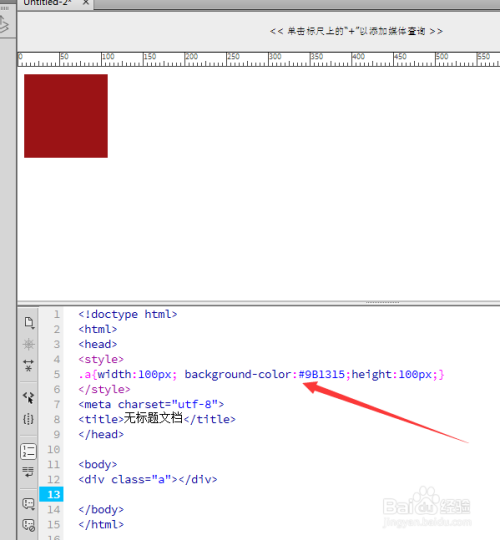Screen dimensions: 500x540
Task: Click the Select Parent Tag icon
Action: coord(29,398)
